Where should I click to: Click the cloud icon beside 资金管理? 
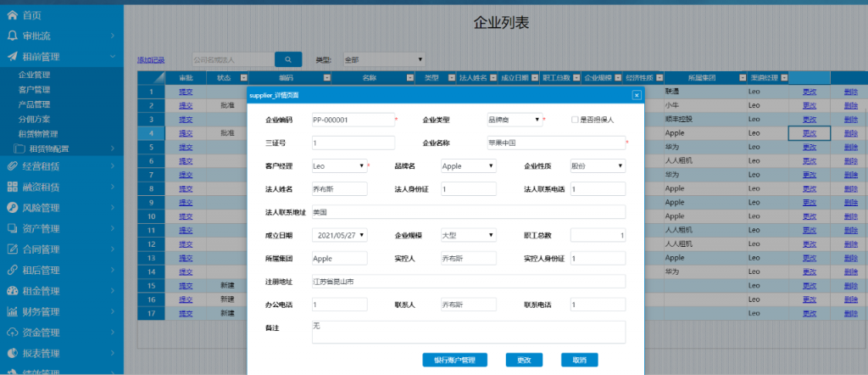(12, 333)
